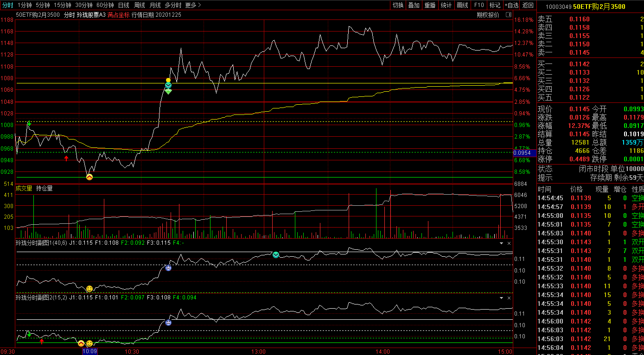This screenshot has height=355, width=644.
Task: Select the 持仓量 open interest label
Action: coord(45,188)
